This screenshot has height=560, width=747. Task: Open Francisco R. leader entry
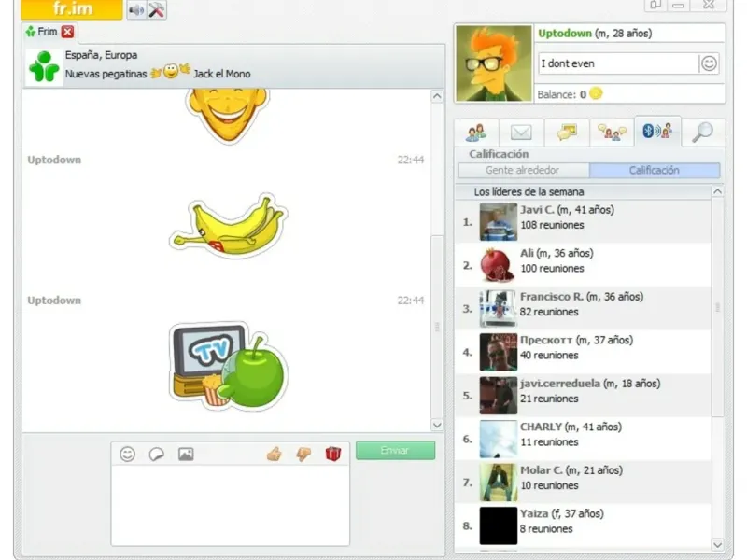583,309
